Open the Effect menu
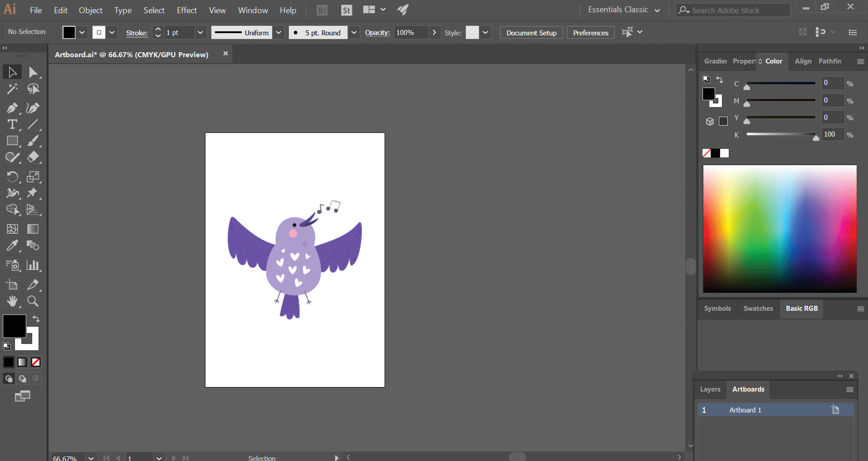Viewport: 868px width, 461px height. click(x=186, y=10)
